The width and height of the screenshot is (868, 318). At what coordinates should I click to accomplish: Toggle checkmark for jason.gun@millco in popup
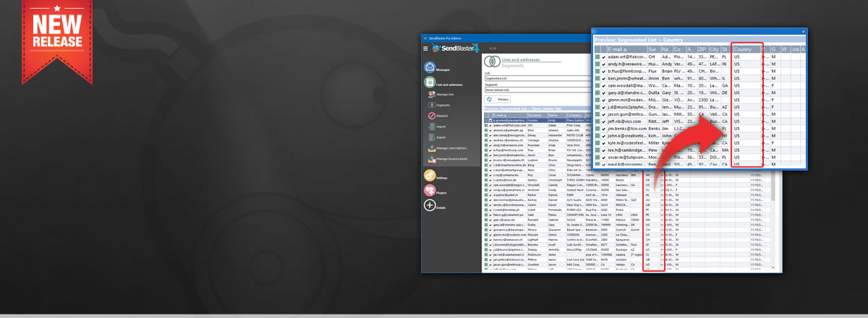(603, 114)
